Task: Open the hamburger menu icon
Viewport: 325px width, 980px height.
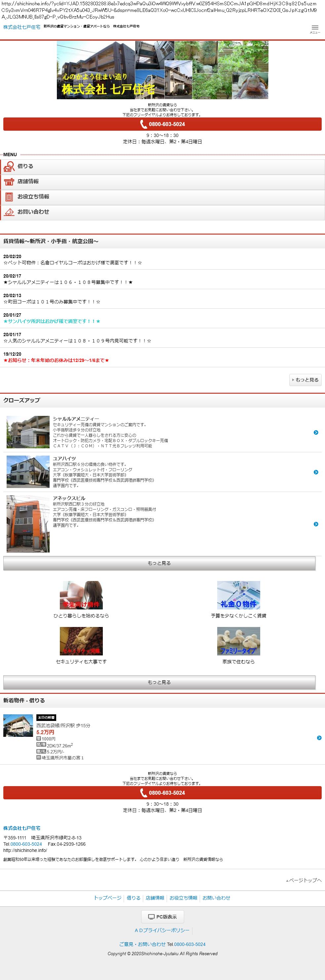Action: [315, 28]
